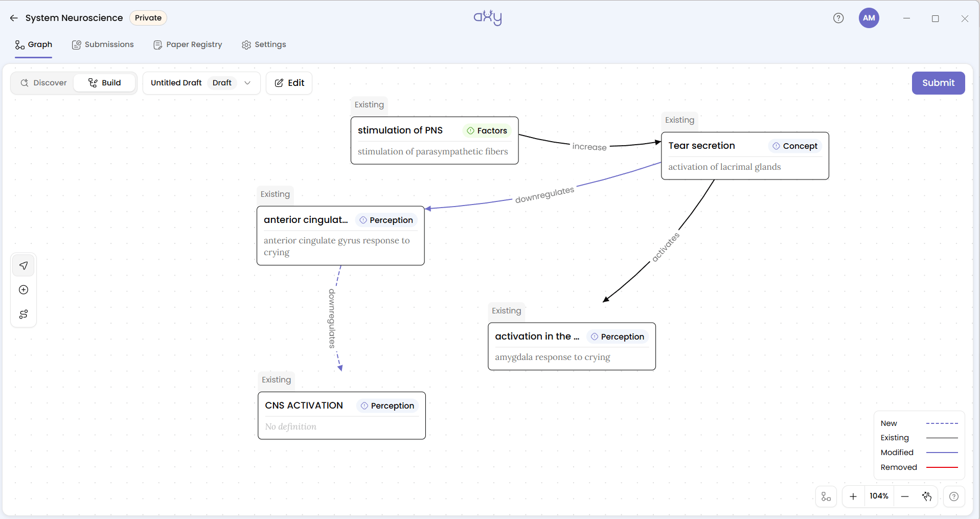Open the Submissions tab

[x=103, y=45]
